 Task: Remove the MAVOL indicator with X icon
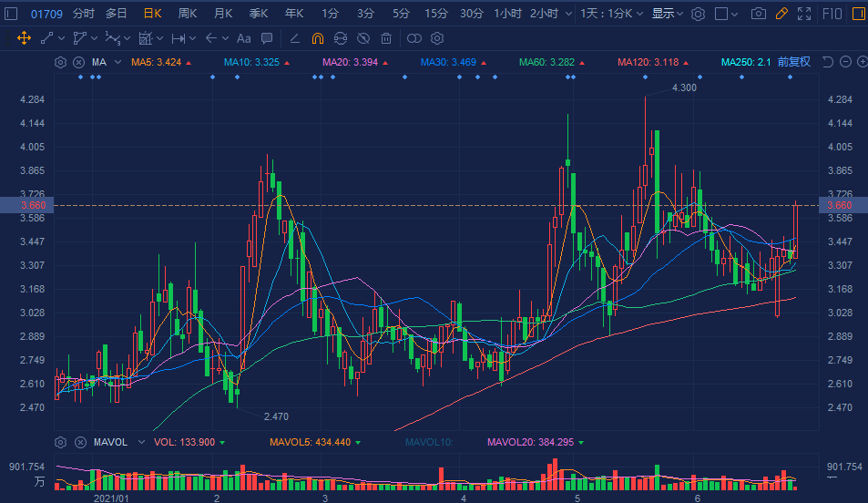(x=80, y=442)
